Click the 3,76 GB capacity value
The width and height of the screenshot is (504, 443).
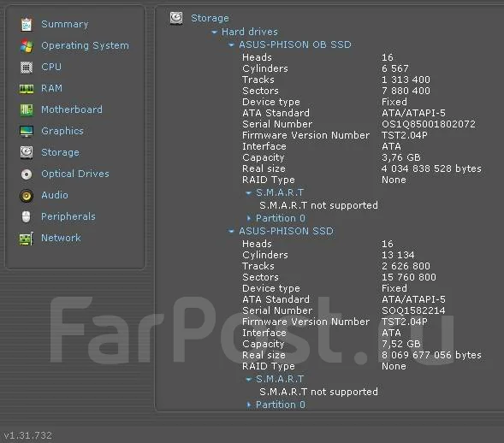click(400, 157)
